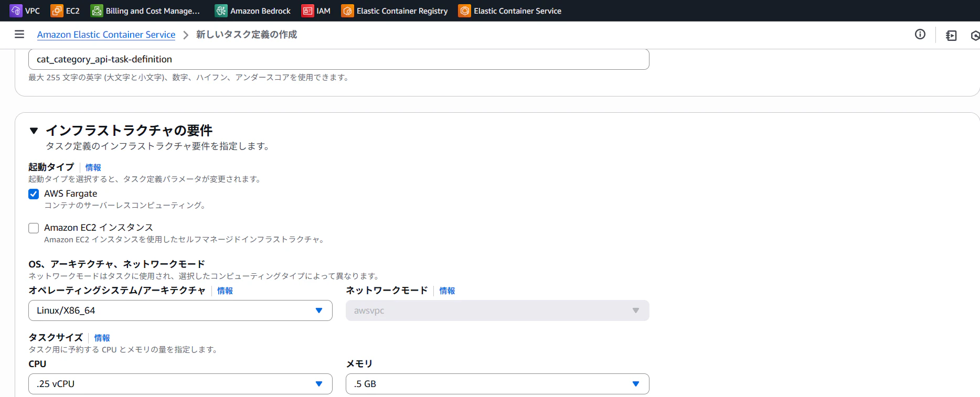The width and height of the screenshot is (980, 397).
Task: Click the タスク用に予約する CPU とメモリ description
Action: 124,349
